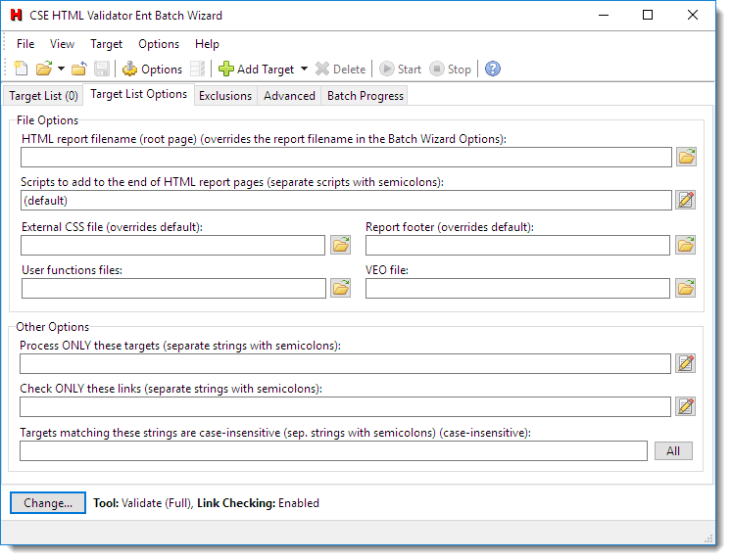This screenshot has height=560, width=731.
Task: Minimize the Batch Wizard window
Action: [x=604, y=16]
